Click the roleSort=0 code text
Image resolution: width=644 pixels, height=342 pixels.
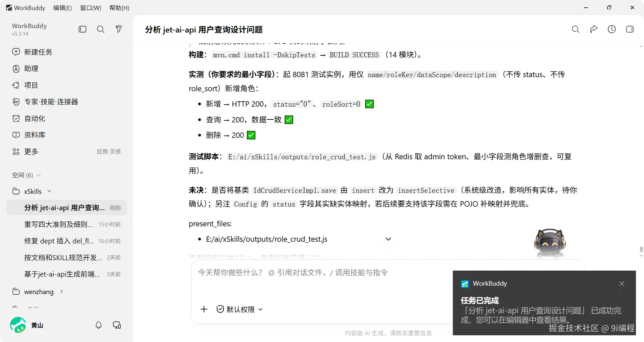pos(341,104)
